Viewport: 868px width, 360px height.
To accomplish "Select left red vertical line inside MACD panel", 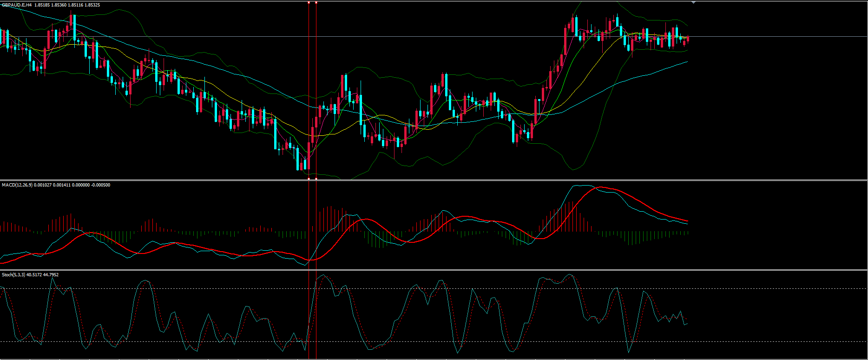I will click(x=309, y=223).
